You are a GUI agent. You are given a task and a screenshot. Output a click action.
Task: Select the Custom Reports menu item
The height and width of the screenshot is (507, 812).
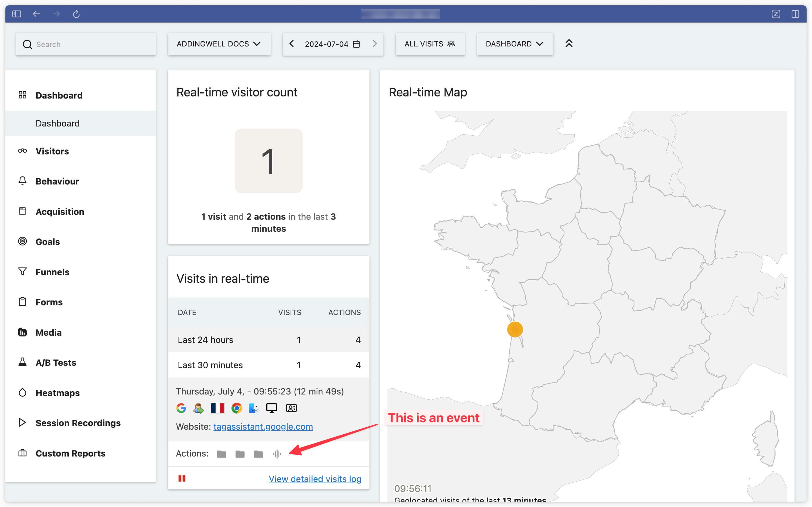70,453
